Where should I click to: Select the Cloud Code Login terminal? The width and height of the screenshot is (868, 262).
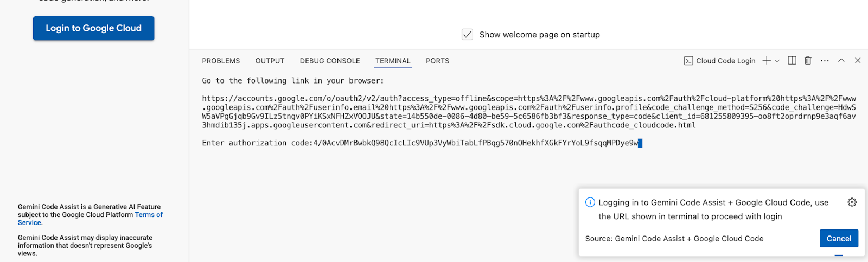[720, 61]
